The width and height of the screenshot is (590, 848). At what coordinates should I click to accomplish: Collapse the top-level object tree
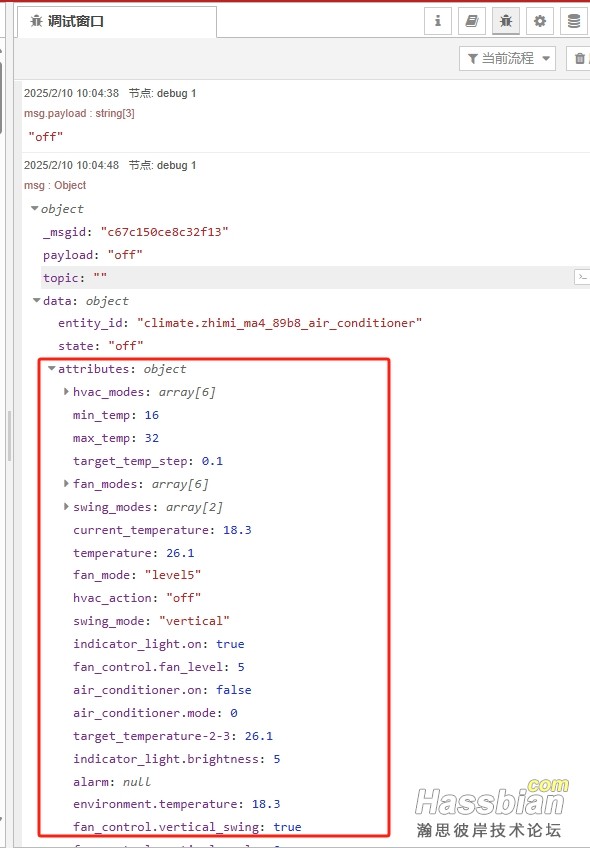[35, 208]
